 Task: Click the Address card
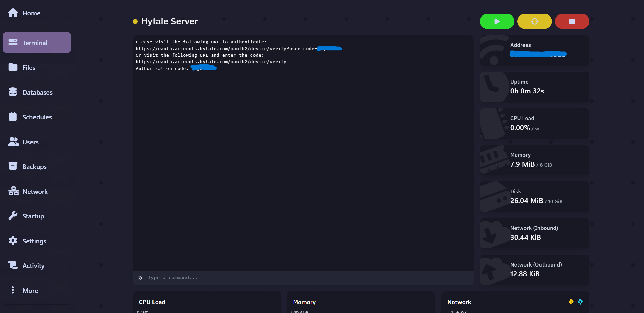534,50
